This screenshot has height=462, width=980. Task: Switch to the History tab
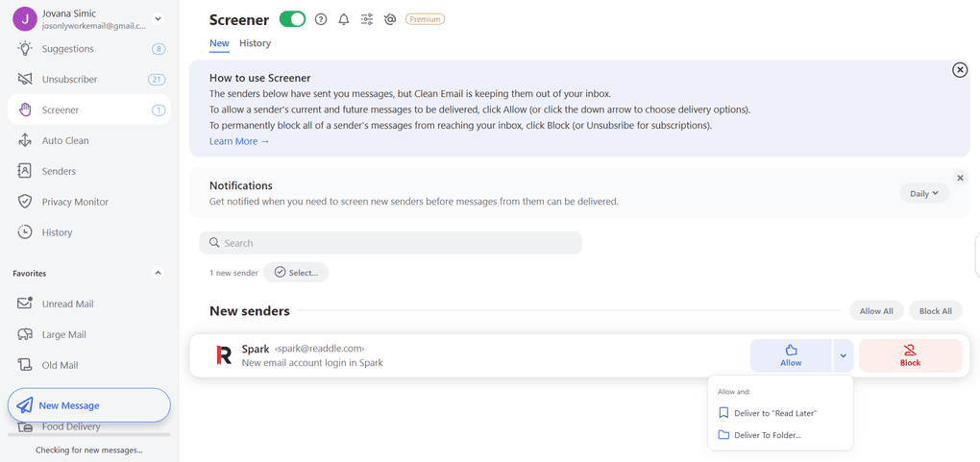point(255,43)
